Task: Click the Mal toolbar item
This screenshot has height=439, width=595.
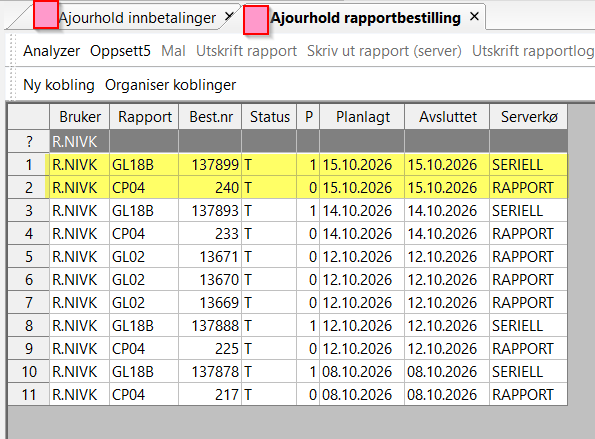Action: [173, 51]
